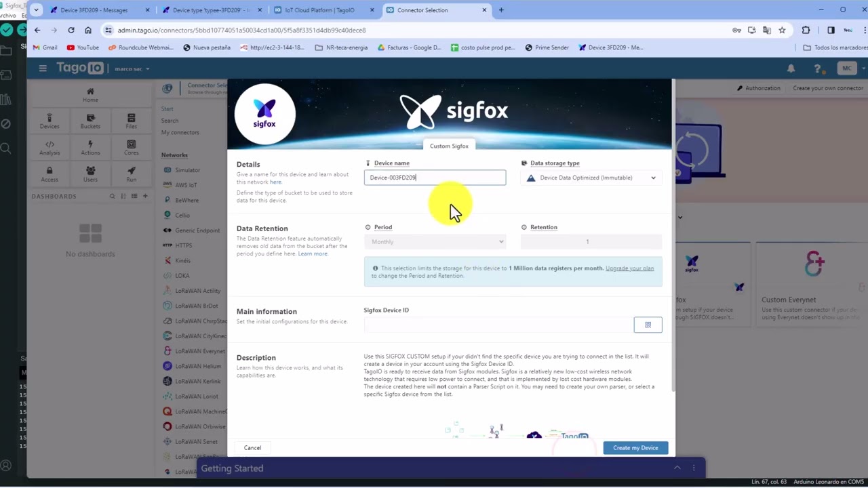Open marco sac profile dropdown
This screenshot has width=868, height=488.
(x=132, y=68)
